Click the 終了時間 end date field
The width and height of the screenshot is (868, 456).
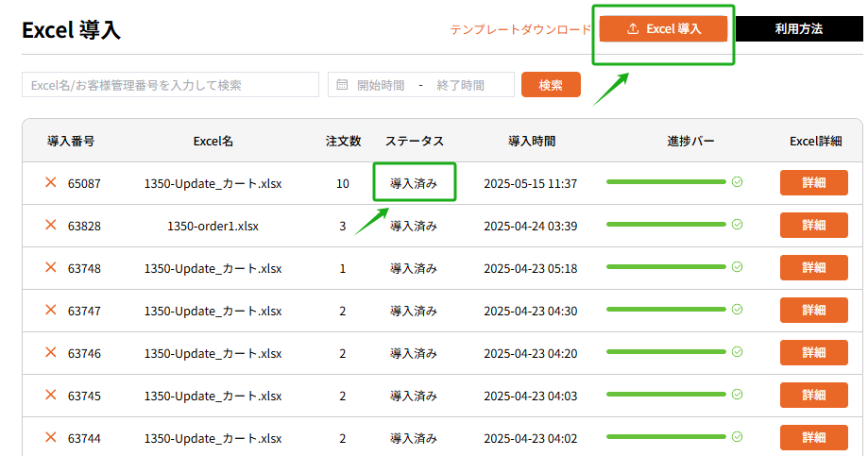point(461,85)
